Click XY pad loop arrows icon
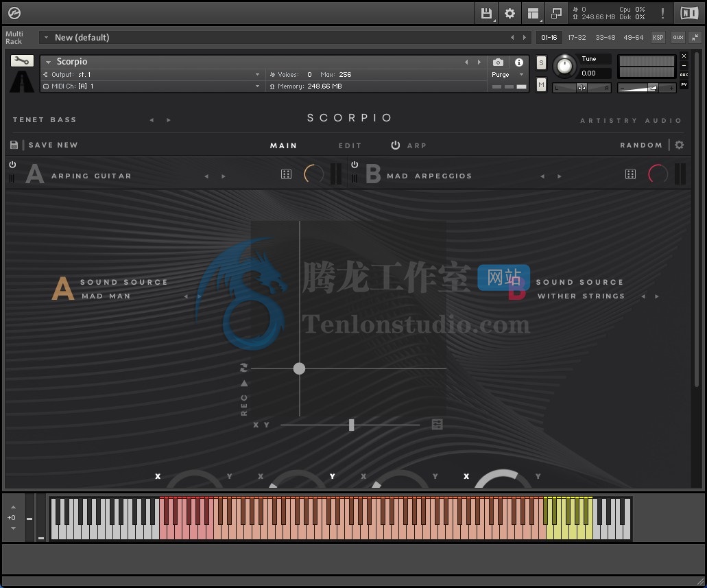The image size is (707, 588). (x=244, y=368)
